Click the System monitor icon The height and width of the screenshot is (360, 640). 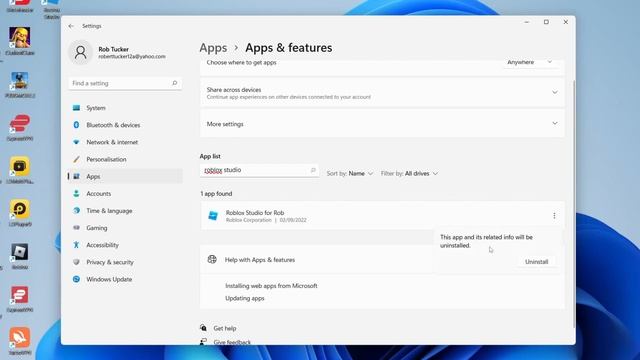(x=76, y=108)
